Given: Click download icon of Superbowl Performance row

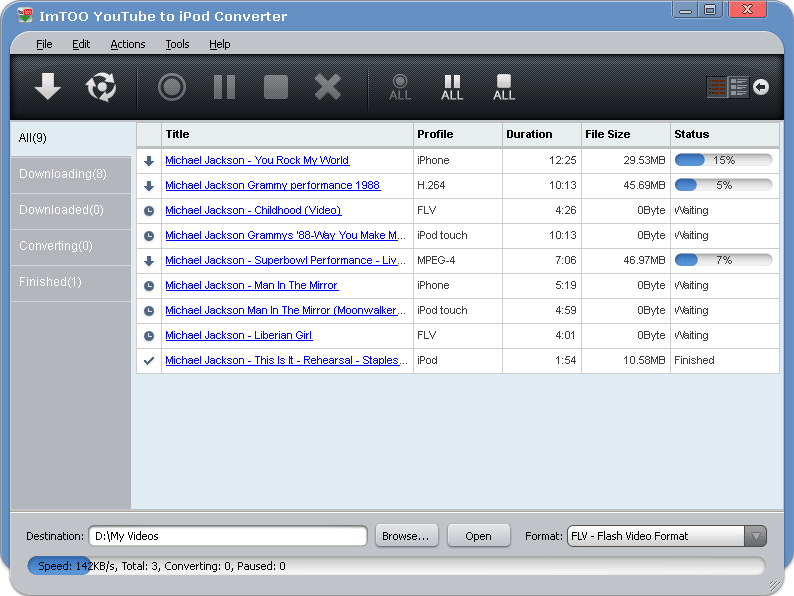Looking at the screenshot, I should click(149, 261).
